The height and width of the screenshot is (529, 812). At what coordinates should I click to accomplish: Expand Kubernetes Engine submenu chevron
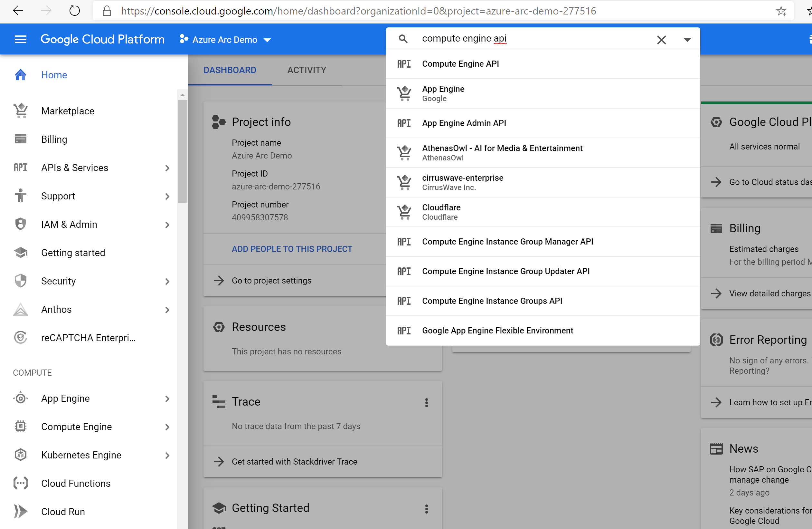(x=167, y=455)
